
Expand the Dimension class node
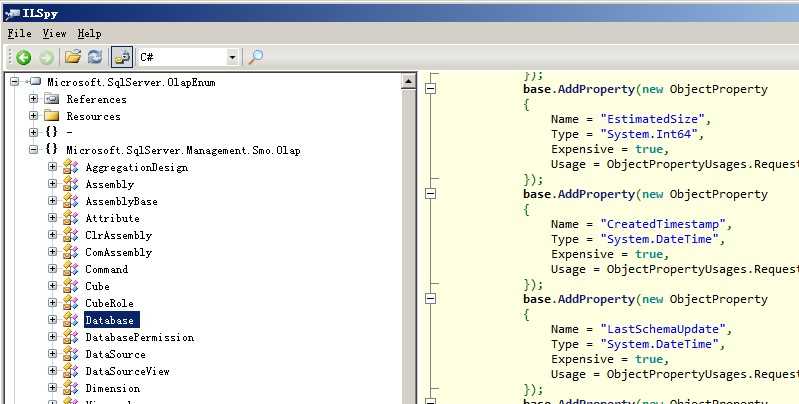52,387
